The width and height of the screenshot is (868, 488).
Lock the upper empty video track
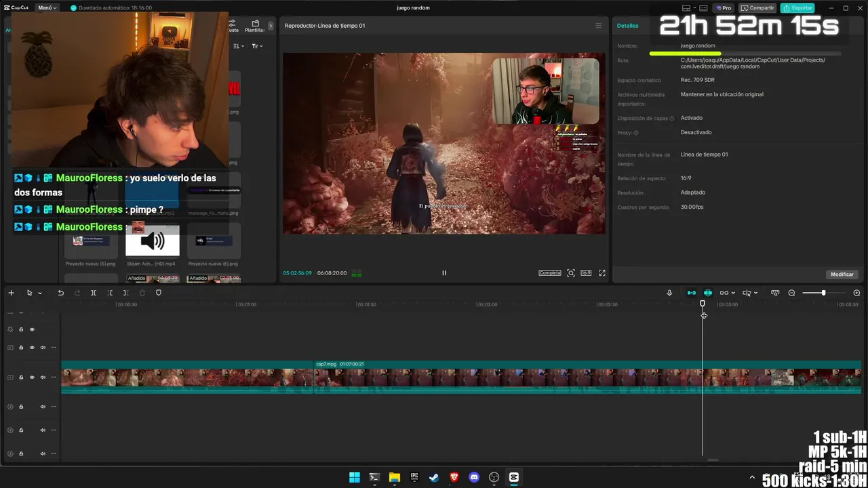coord(21,348)
